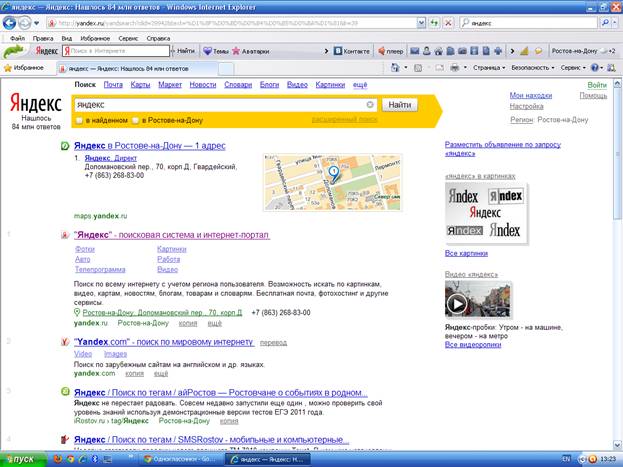Open the Вид menu
Viewport: 623px width, 467px height.
click(x=66, y=38)
